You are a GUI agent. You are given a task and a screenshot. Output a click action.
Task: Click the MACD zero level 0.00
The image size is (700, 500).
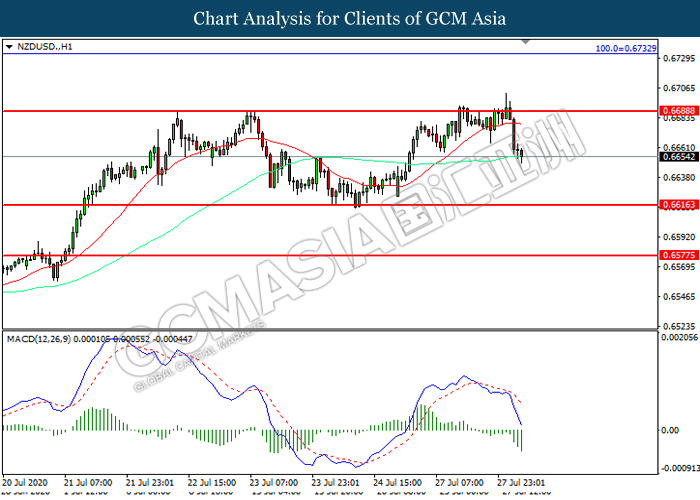pyautogui.click(x=670, y=430)
